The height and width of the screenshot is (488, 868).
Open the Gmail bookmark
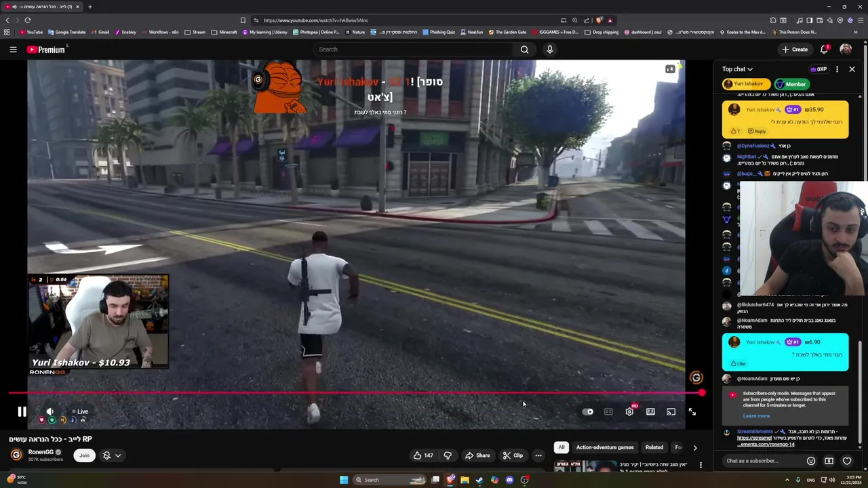(x=100, y=32)
